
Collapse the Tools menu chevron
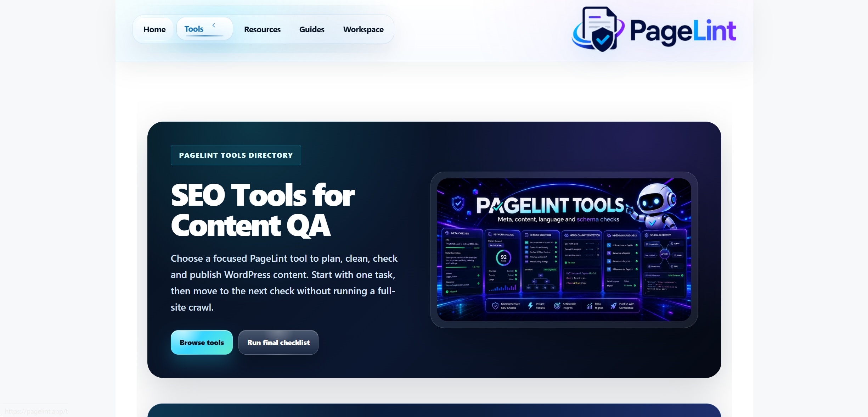214,25
